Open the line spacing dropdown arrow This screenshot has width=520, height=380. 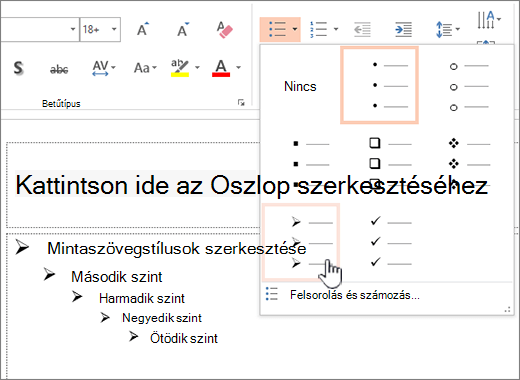(458, 29)
